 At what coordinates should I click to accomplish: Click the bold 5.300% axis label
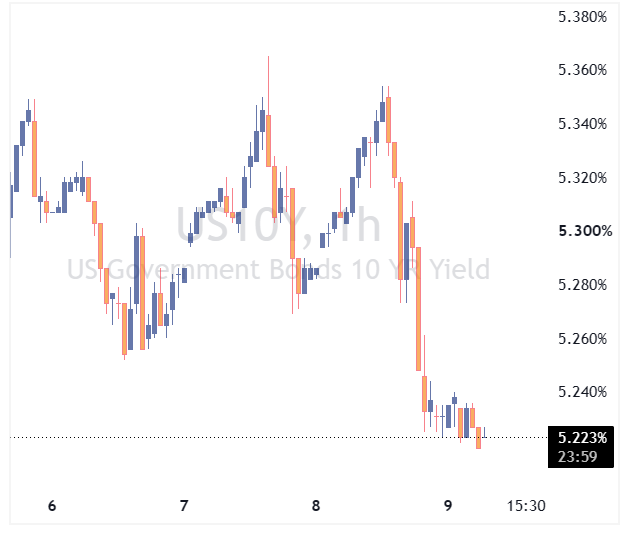click(x=585, y=231)
